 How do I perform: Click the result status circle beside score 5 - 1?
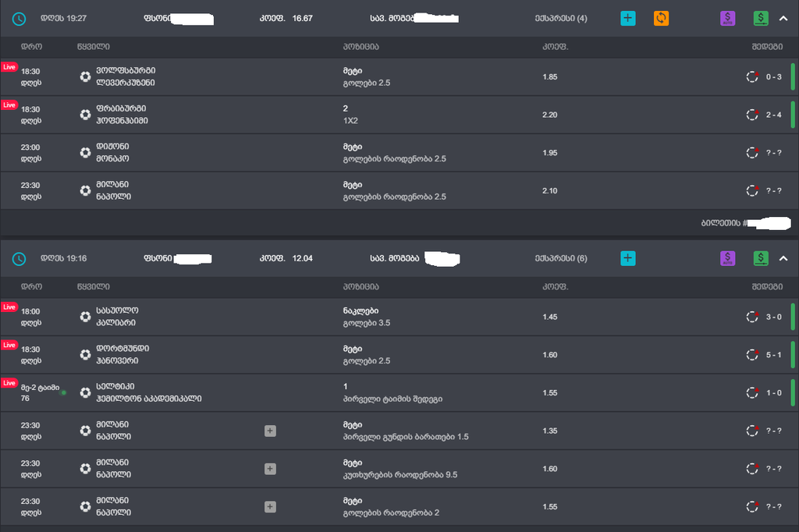point(752,355)
